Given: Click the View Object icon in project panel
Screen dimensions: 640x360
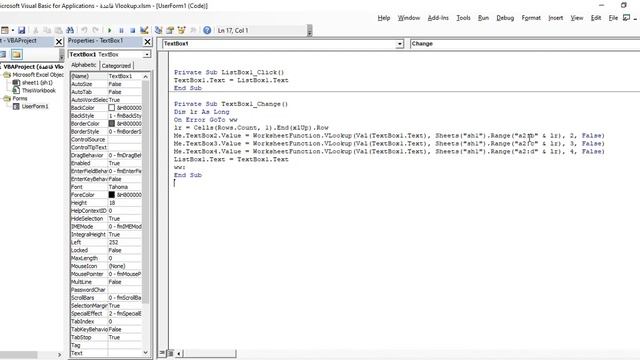Looking at the screenshot, I should [3, 54].
